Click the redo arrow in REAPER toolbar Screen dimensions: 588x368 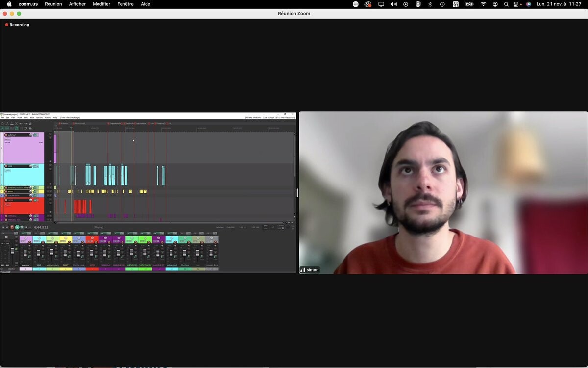(x=25, y=124)
